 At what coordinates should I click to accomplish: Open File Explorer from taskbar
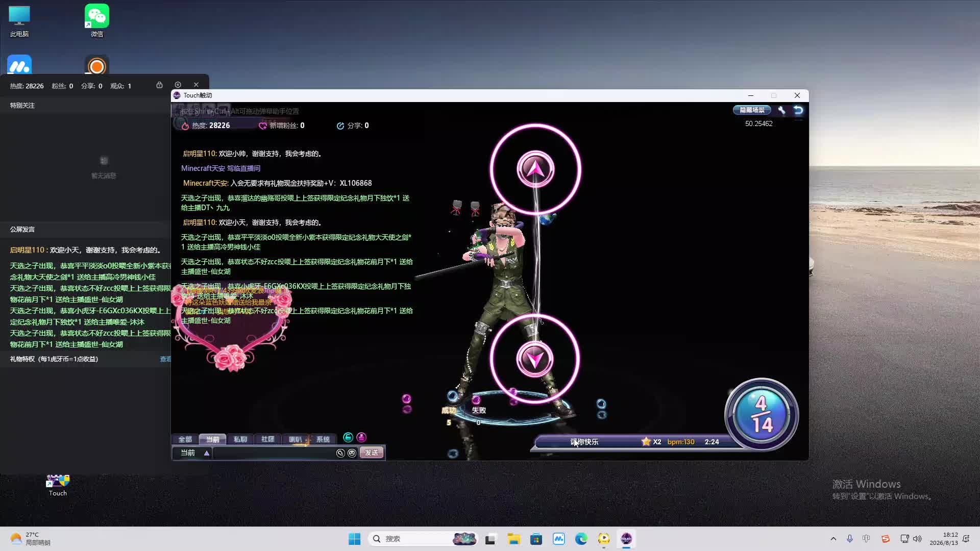513,539
